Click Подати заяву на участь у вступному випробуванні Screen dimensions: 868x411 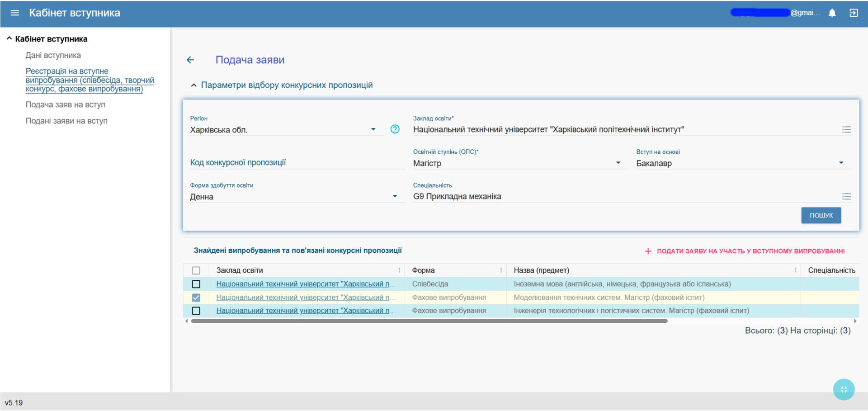point(745,251)
